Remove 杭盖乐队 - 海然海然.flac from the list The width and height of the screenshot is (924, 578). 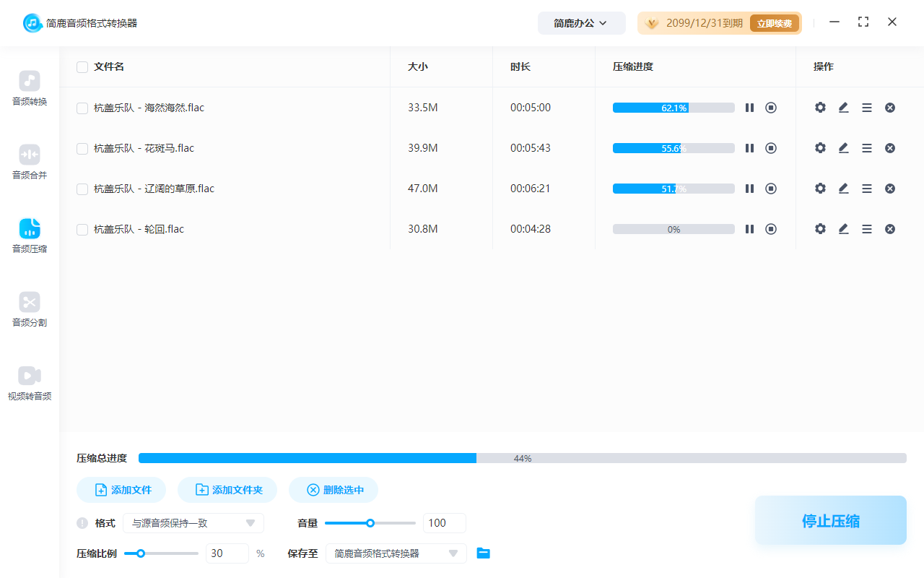coord(889,107)
